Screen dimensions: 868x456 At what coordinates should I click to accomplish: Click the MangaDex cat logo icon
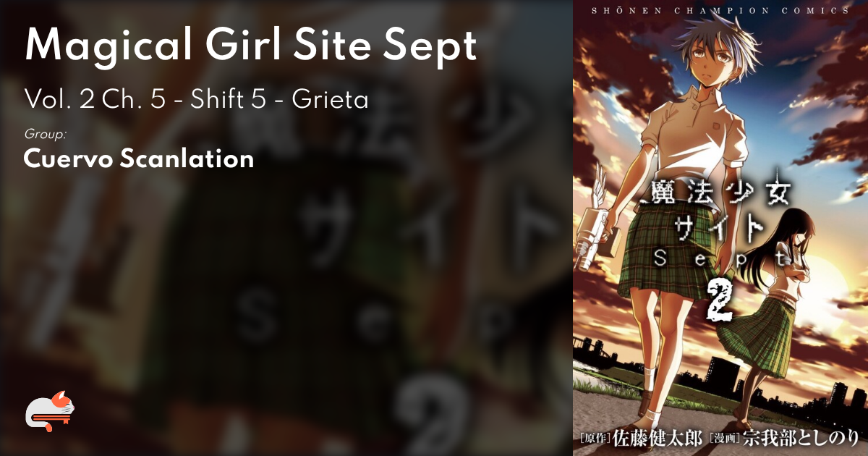click(x=50, y=410)
